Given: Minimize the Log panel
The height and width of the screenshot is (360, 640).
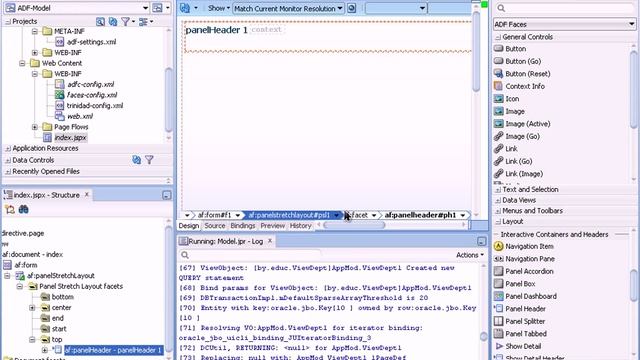Looking at the screenshot, I should point(482,242).
